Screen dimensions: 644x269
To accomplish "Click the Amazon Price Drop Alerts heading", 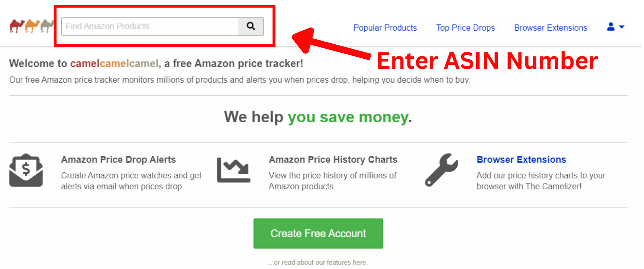I will tap(118, 160).
